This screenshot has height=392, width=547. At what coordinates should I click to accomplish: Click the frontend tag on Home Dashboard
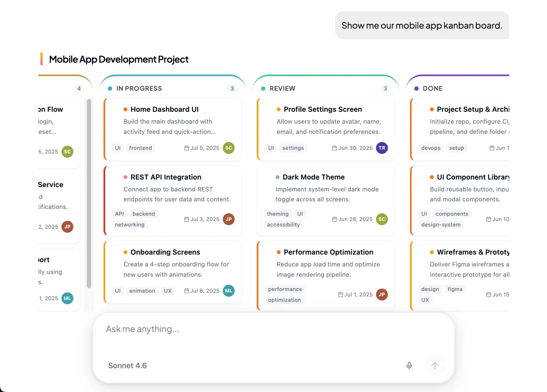coord(140,148)
